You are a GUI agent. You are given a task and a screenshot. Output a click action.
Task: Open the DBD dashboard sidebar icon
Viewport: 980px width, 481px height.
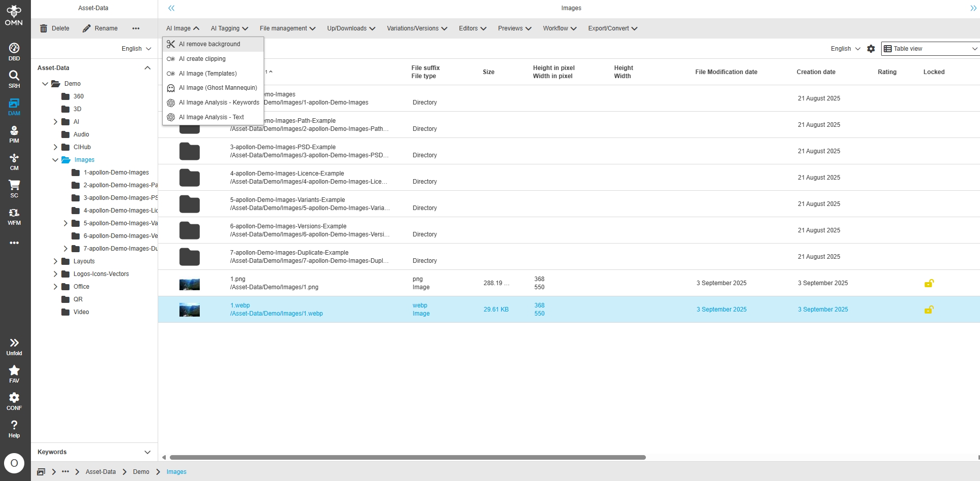14,51
